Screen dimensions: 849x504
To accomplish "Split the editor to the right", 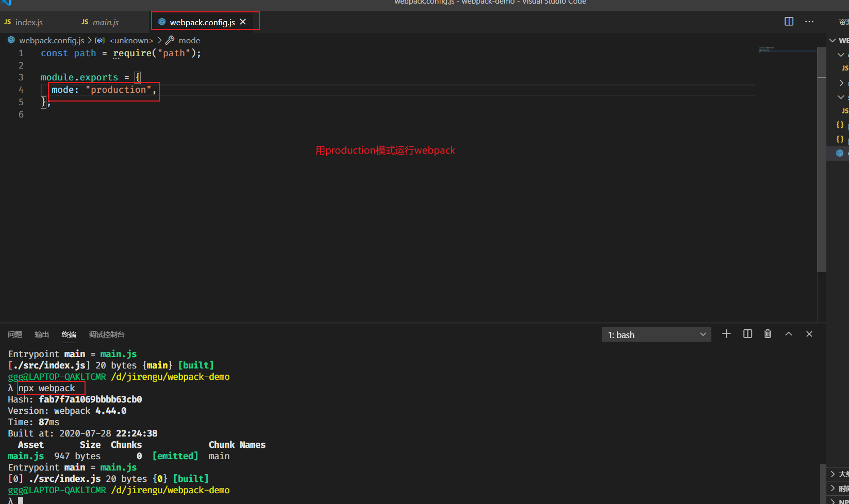I will [x=789, y=21].
